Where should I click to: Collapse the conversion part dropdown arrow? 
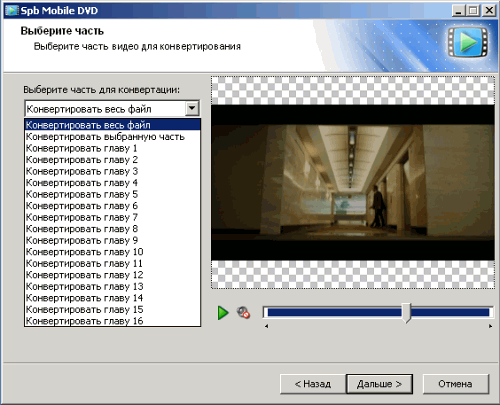(192, 108)
